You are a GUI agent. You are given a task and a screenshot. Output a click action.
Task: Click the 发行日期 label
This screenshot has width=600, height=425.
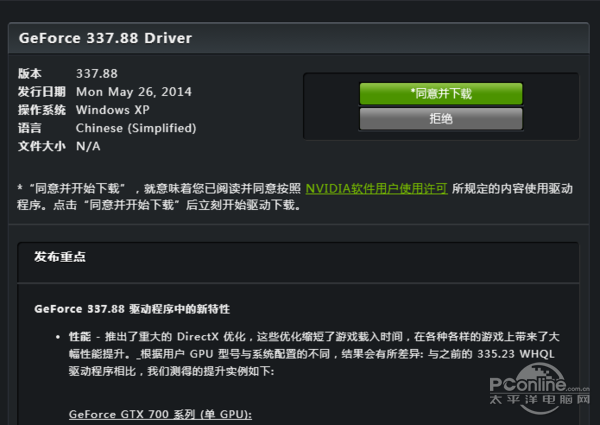(x=38, y=92)
